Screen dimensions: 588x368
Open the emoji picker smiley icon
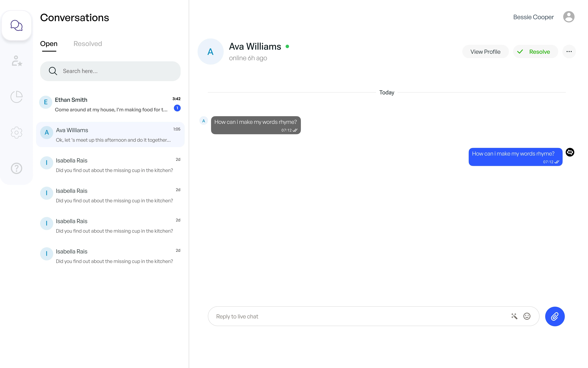pyautogui.click(x=527, y=316)
